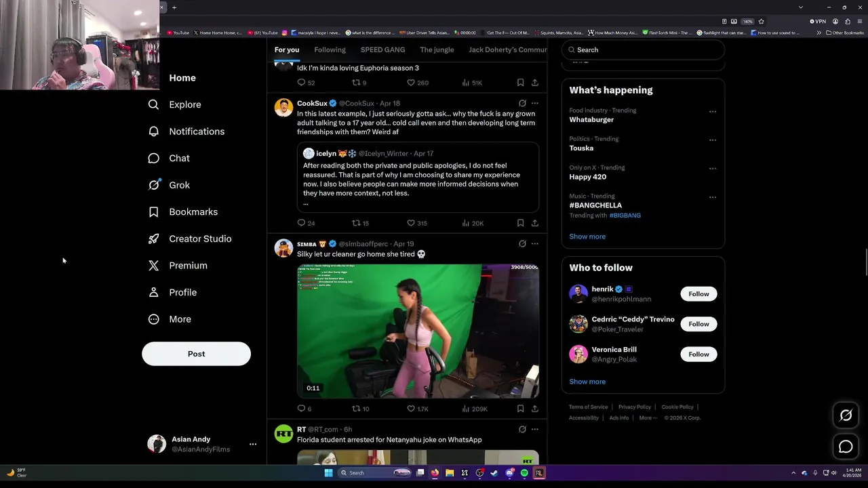Ask Grok about SIMBA's post
Screen dimensions: 868x488
[x=522, y=243]
